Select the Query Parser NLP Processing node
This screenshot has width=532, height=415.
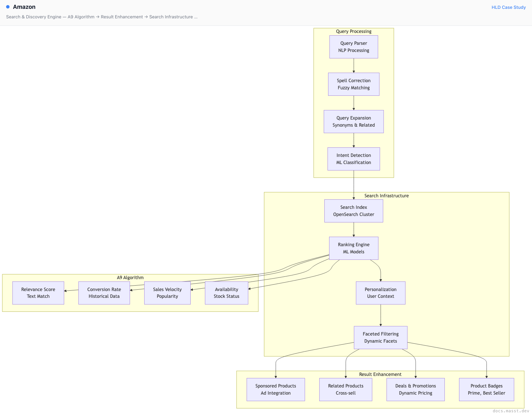(354, 47)
